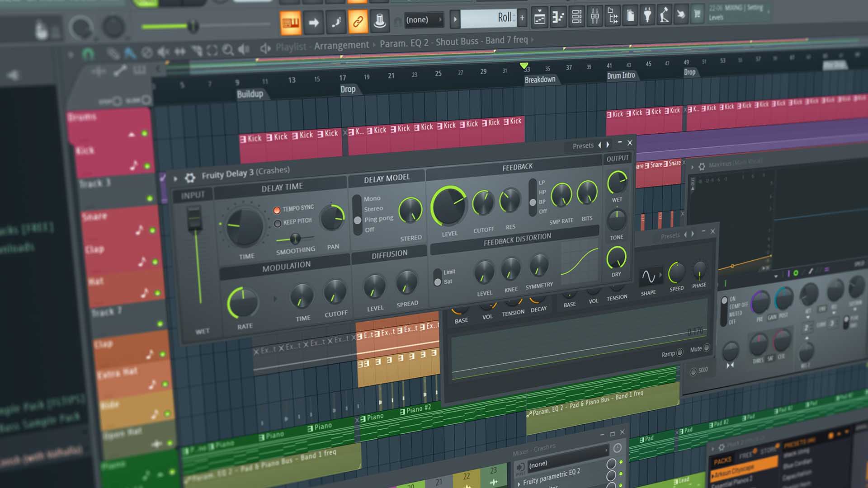The height and width of the screenshot is (488, 868).
Task: Open the Piano roll toolbar icon
Action: click(558, 17)
